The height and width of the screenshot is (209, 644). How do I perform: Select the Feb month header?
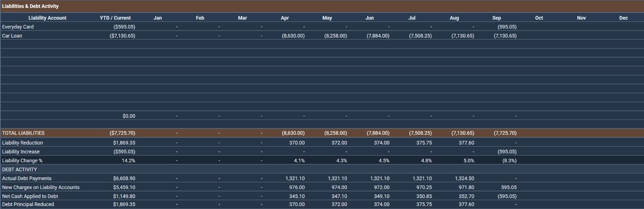(200, 18)
